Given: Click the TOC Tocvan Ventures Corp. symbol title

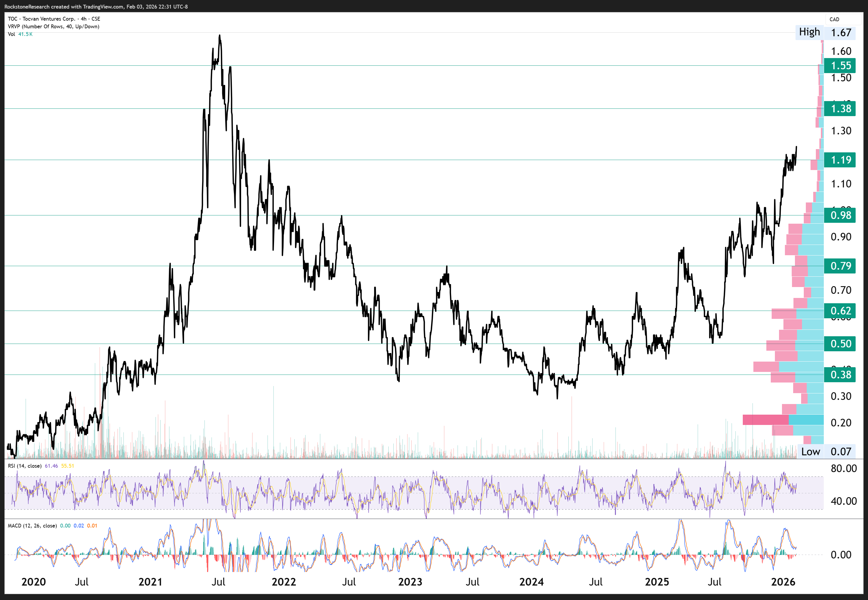Looking at the screenshot, I should coord(54,19).
